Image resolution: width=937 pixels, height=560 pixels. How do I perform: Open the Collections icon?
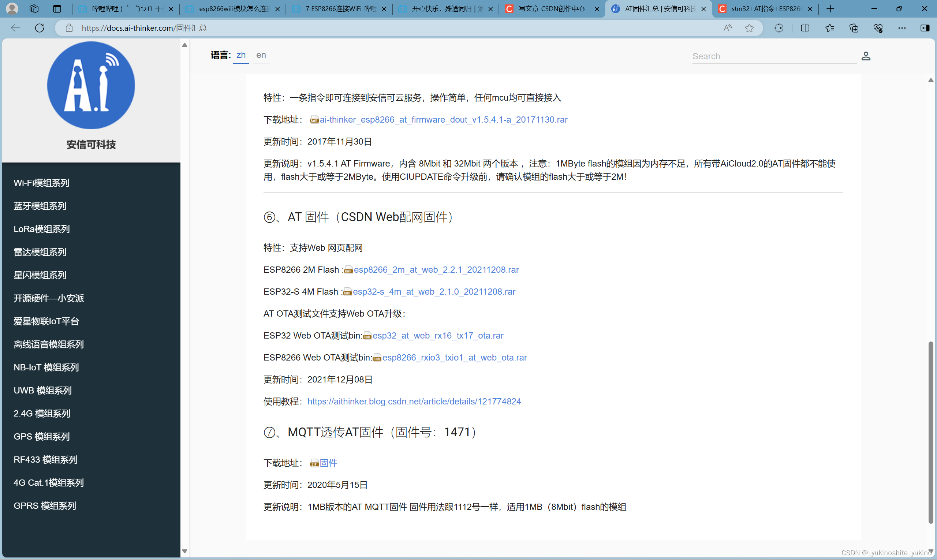pyautogui.click(x=854, y=27)
